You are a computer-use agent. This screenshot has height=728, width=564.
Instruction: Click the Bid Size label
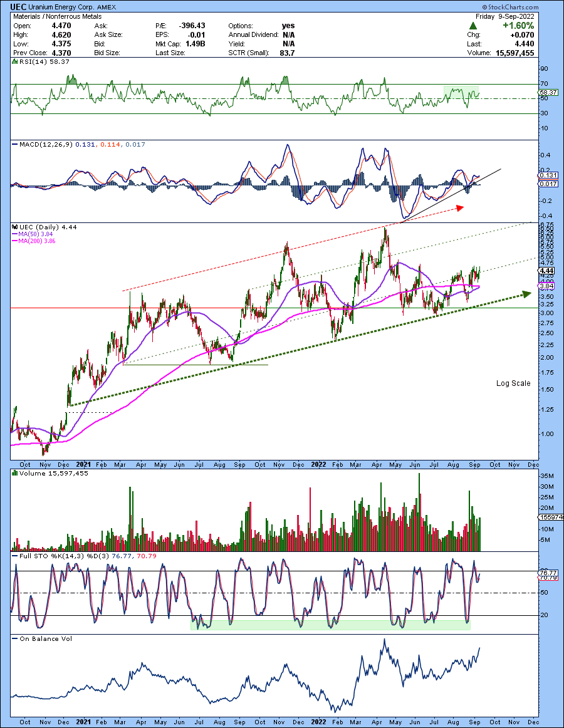tap(107, 53)
